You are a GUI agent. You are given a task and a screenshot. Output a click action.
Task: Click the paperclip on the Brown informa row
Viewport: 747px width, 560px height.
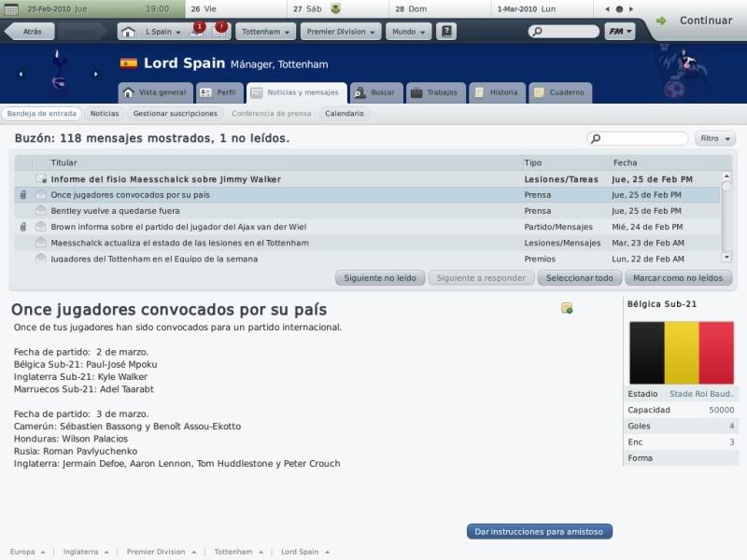coord(22,227)
